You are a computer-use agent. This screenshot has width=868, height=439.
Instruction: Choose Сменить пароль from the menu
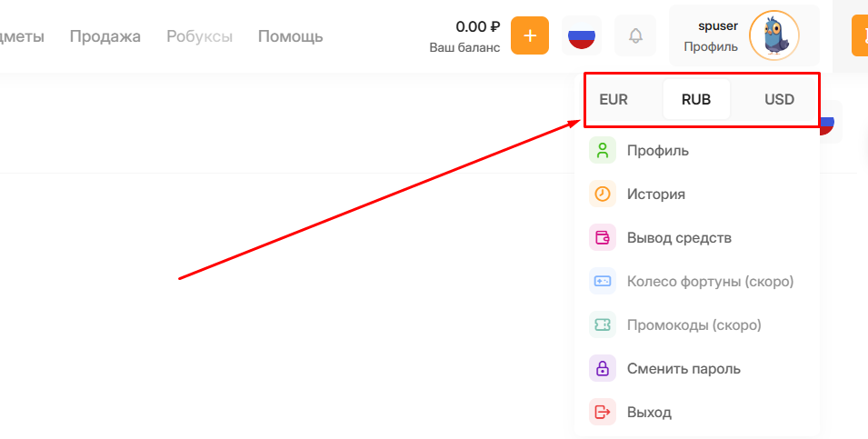point(683,369)
